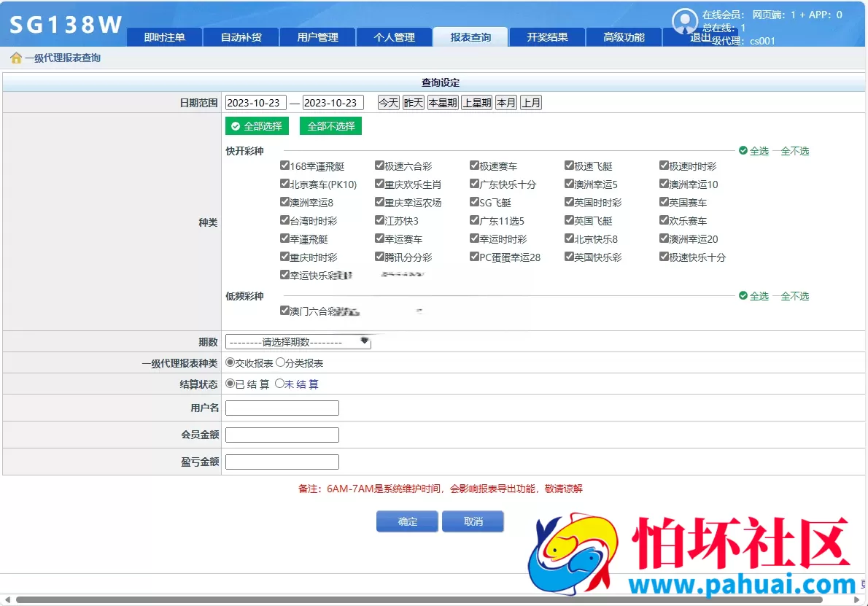Click the 退出 logout link

point(700,38)
